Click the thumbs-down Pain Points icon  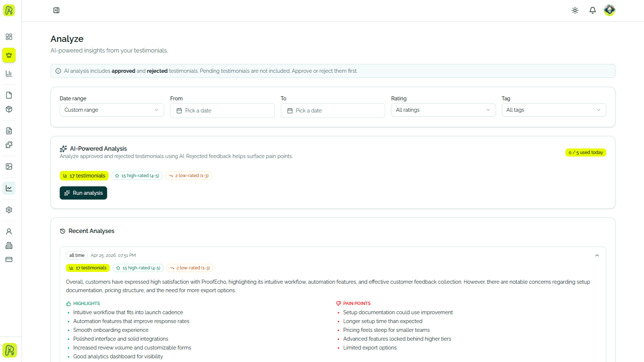338,304
